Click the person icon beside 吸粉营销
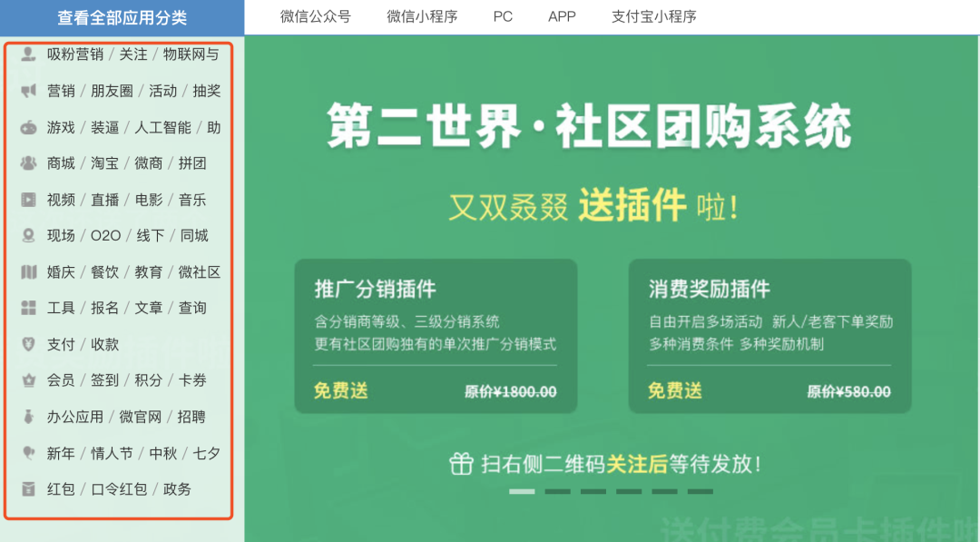980x542 pixels. click(28, 54)
